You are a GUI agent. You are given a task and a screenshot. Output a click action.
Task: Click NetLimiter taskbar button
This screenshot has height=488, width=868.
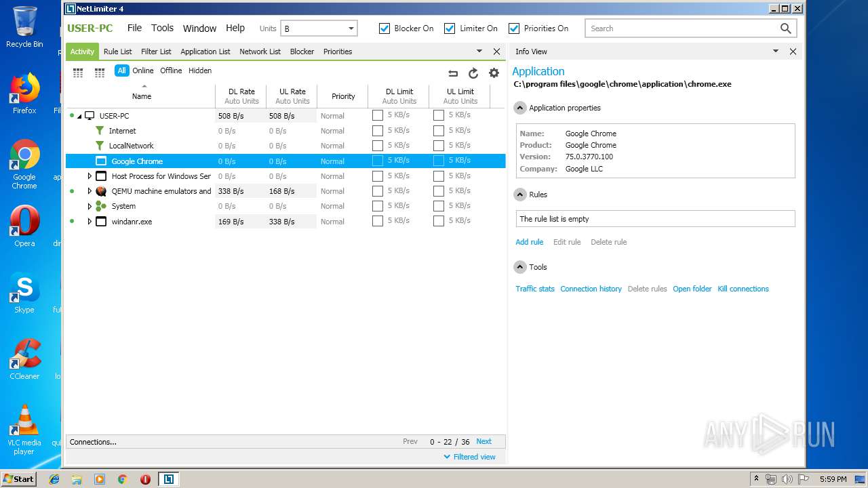168,479
